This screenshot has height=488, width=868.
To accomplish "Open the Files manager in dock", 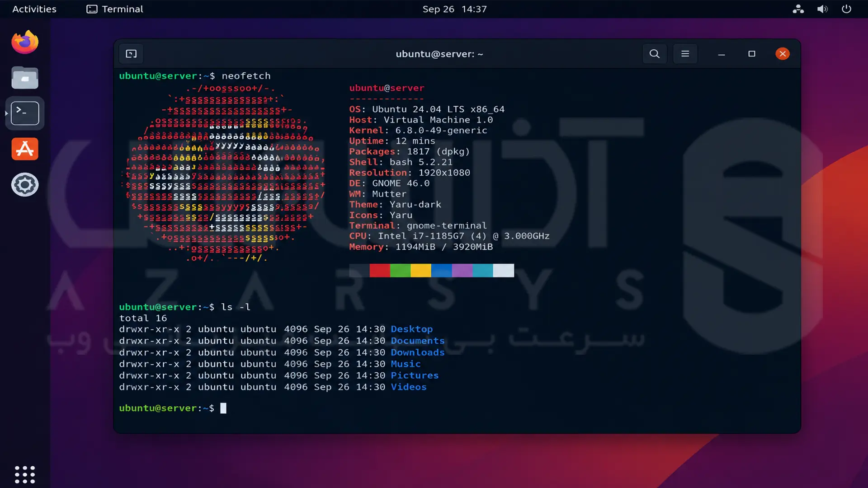I will [x=25, y=78].
